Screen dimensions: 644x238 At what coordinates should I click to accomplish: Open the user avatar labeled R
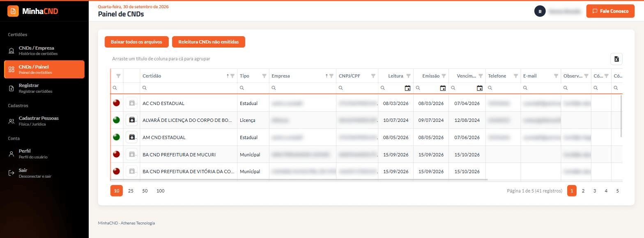(540, 11)
